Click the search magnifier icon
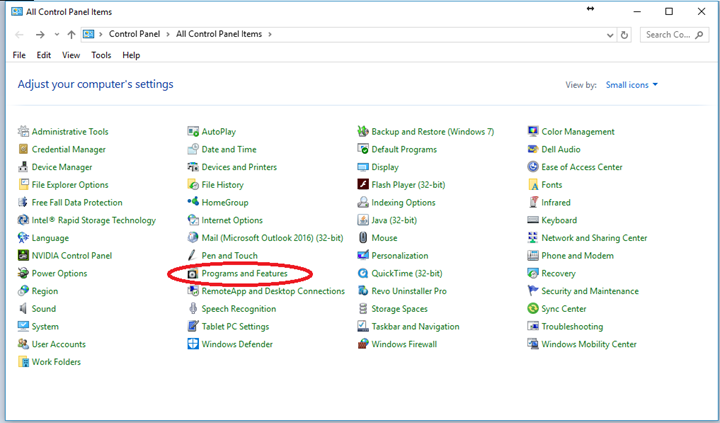Screen dimensions: 720x423 [x=699, y=34]
